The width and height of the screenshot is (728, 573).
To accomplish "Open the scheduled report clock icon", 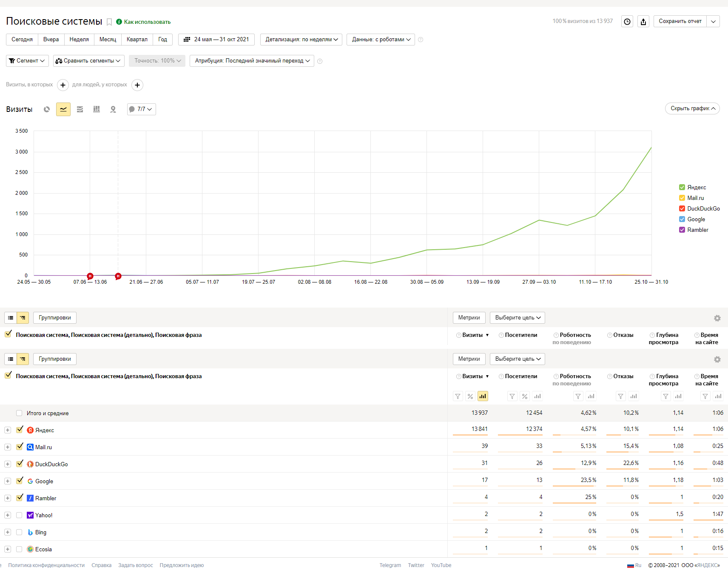I will 627,21.
